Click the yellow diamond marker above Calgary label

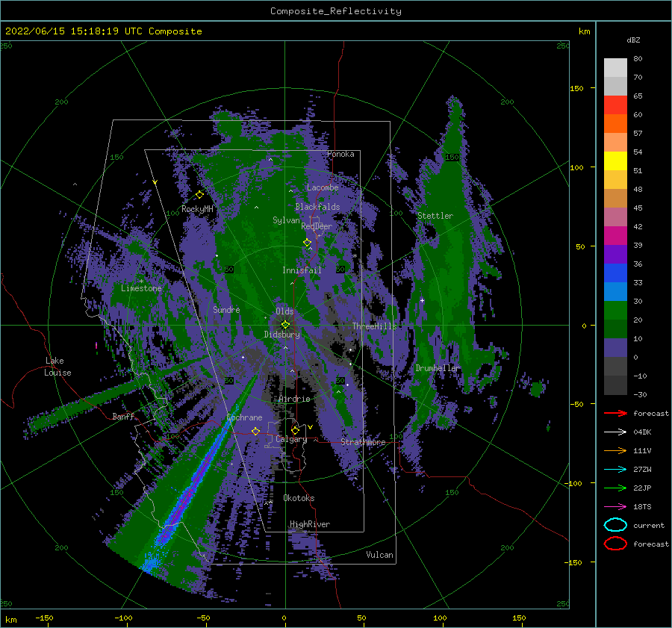(x=295, y=430)
